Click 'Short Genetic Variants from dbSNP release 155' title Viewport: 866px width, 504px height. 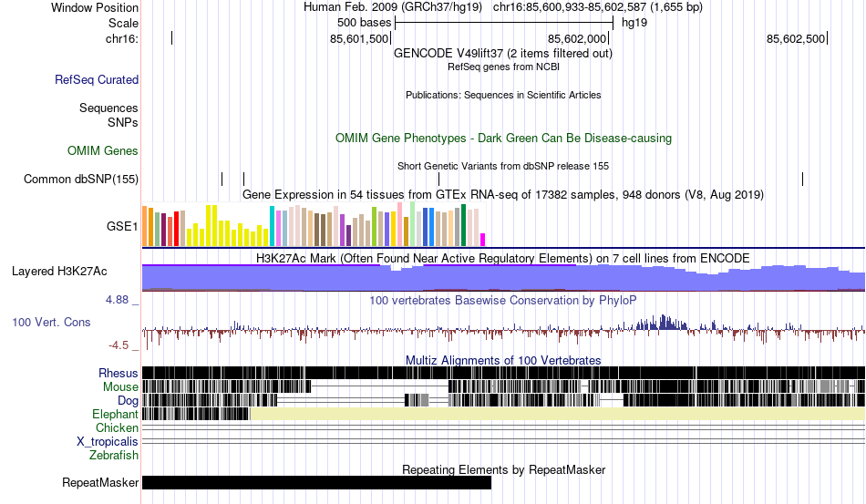click(x=503, y=166)
